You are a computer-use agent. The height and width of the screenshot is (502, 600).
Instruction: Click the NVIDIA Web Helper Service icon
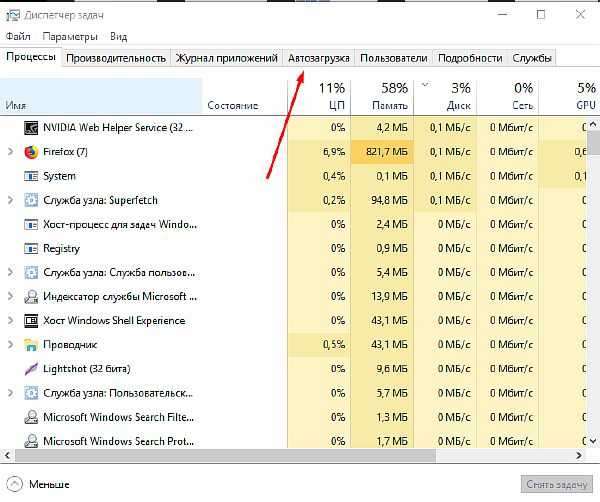(31, 128)
